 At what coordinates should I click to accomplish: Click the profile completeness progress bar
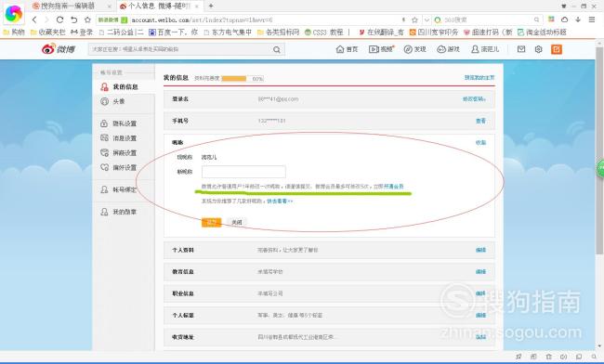[x=243, y=79]
